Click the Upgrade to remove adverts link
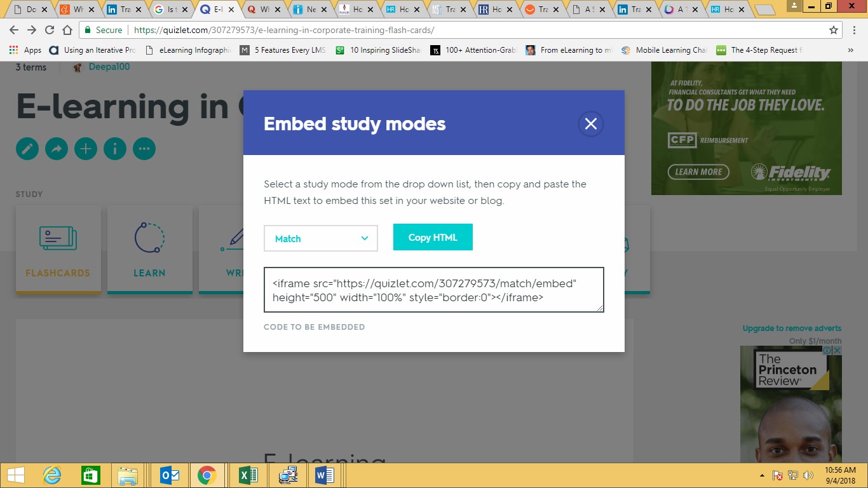 pos(791,328)
